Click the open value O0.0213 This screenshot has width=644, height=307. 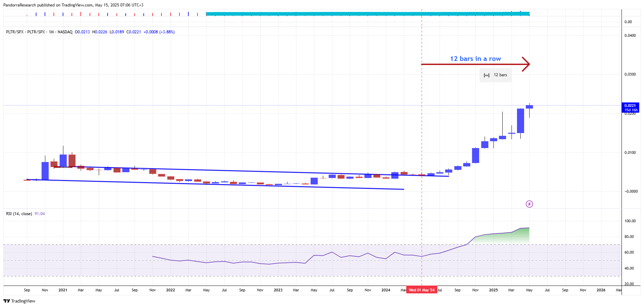tap(82, 32)
